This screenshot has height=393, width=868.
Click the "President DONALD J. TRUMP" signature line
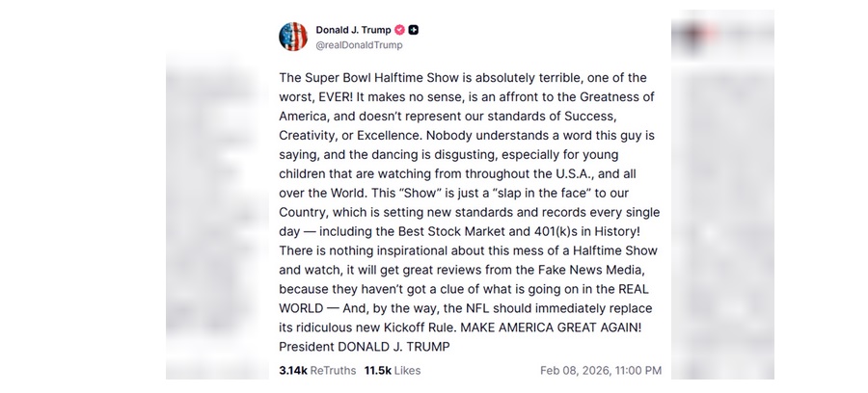tap(364, 347)
